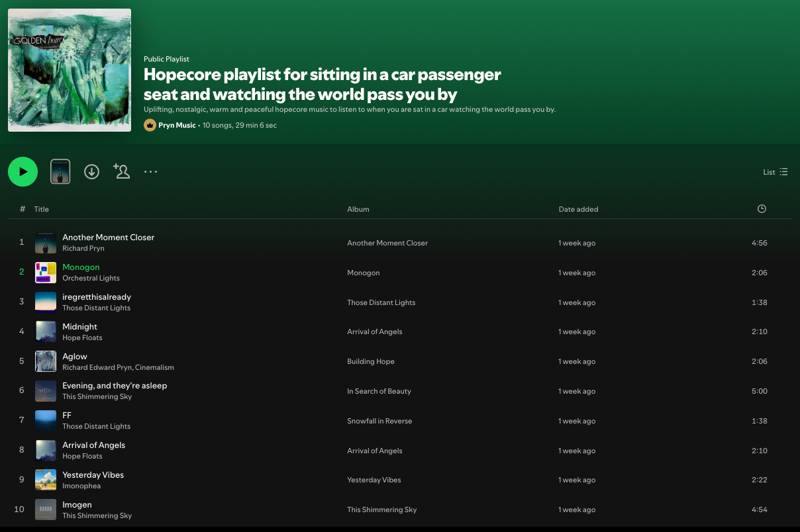Image resolution: width=800 pixels, height=532 pixels.
Task: Invite collaborators to the playlist
Action: (121, 171)
